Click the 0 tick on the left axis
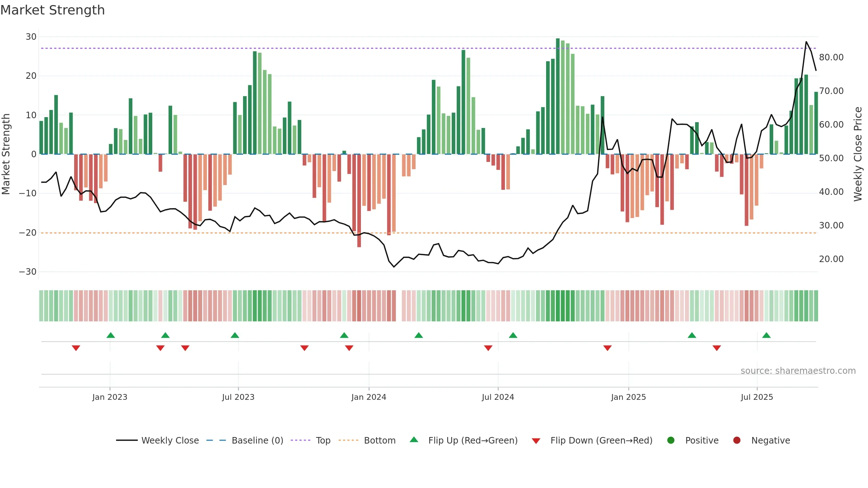Screen dimensions: 868x488 (34, 154)
